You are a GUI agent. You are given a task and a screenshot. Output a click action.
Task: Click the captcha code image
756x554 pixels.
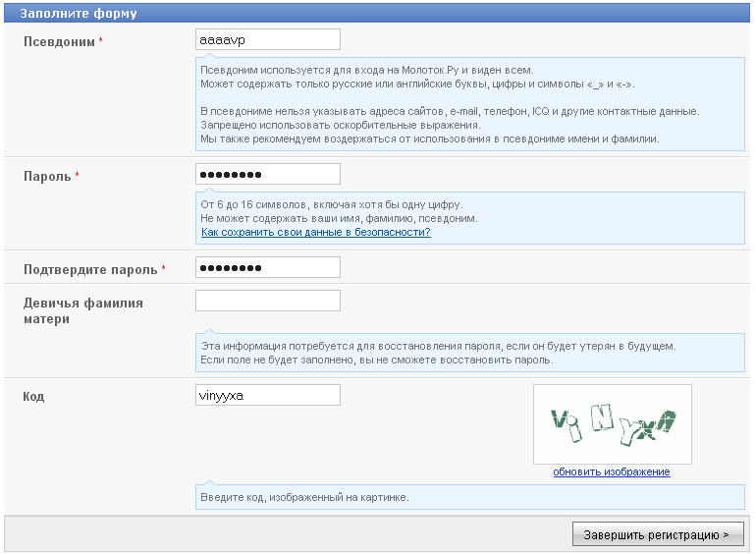pos(612,423)
